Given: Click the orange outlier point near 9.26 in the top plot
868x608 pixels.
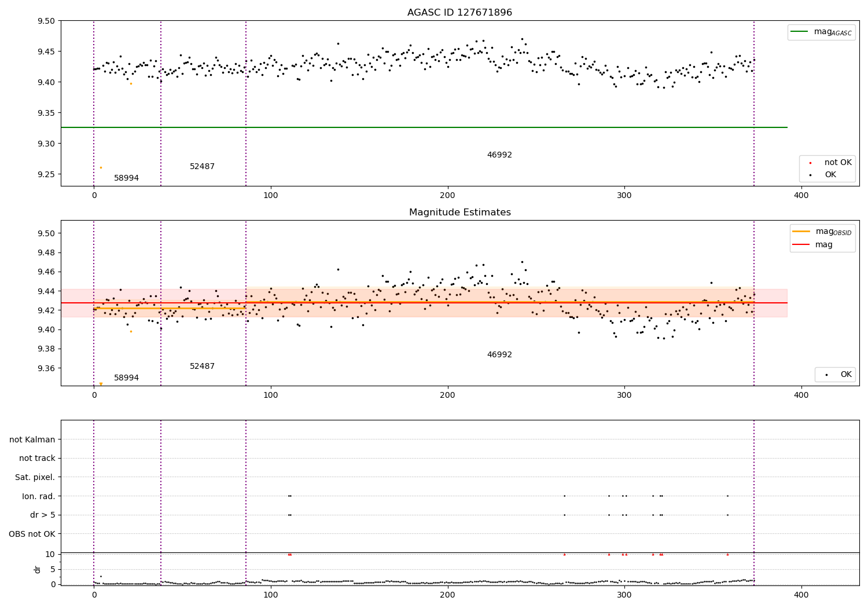Looking at the screenshot, I should coord(101,167).
